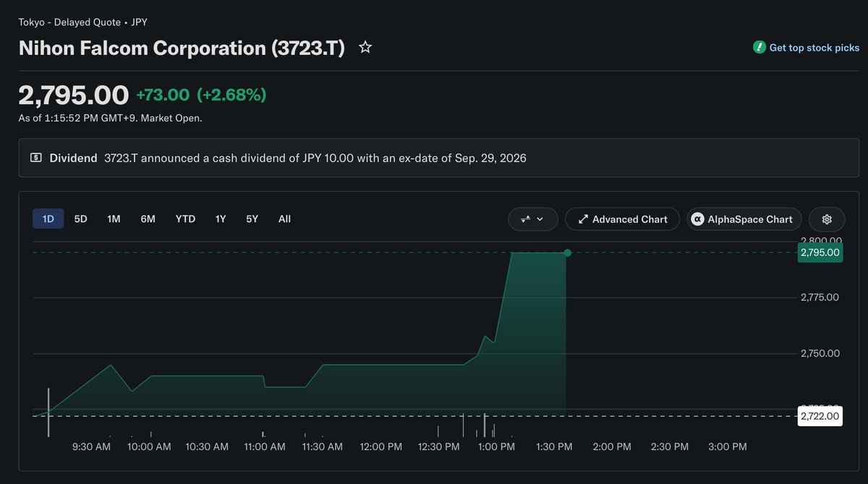Click the Nihon Falcom Corporation (3723.T) title
Screen dimensions: 868x484
click(182, 48)
